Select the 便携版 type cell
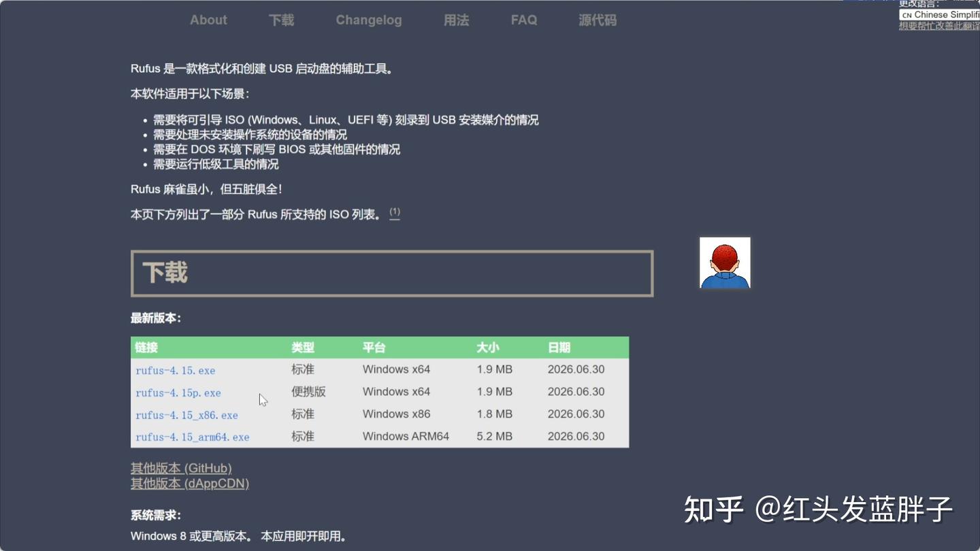980x551 pixels. [x=309, y=392]
